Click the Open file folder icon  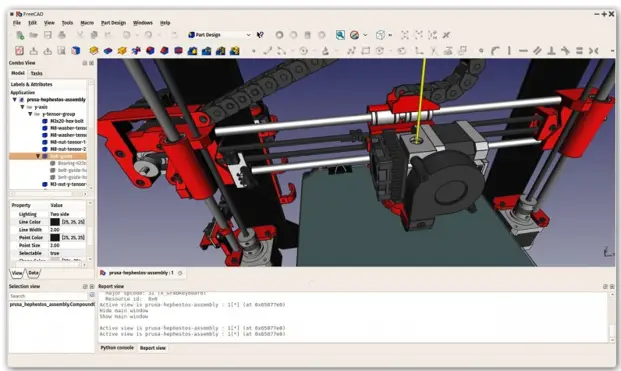[33, 35]
